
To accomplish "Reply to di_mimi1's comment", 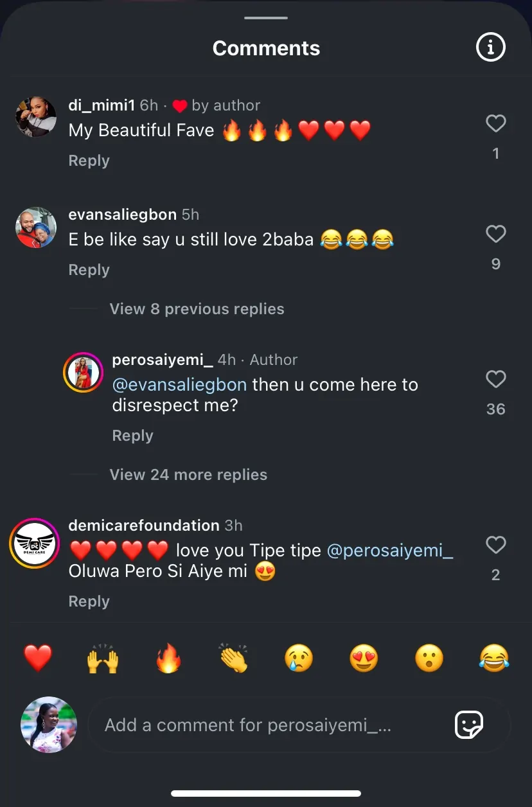I will coord(89,161).
